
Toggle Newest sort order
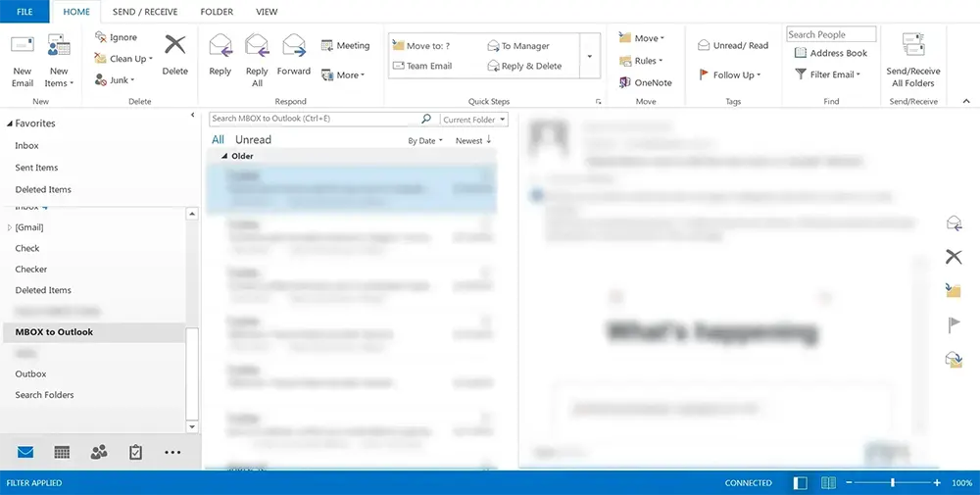(473, 140)
